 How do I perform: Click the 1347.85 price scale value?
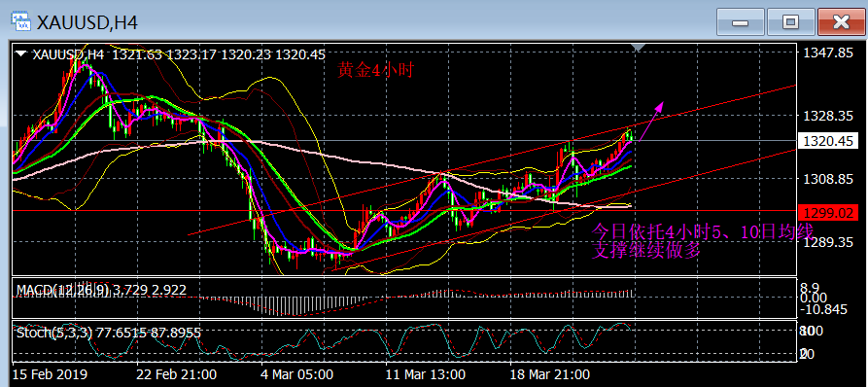tap(828, 53)
